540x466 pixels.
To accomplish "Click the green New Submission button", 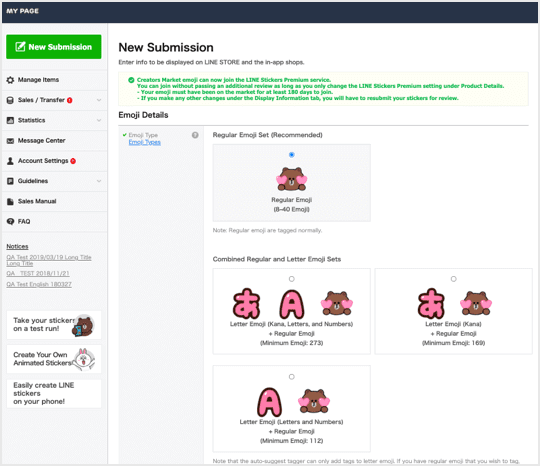I will [54, 47].
